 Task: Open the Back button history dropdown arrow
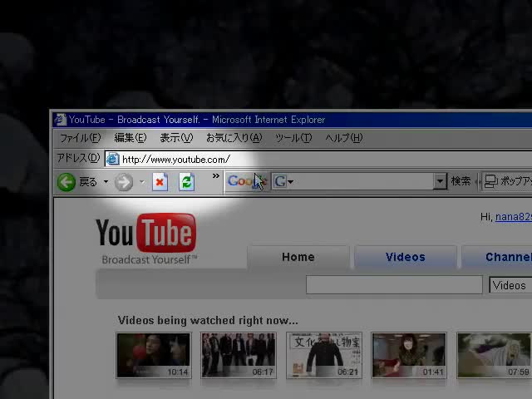point(106,182)
